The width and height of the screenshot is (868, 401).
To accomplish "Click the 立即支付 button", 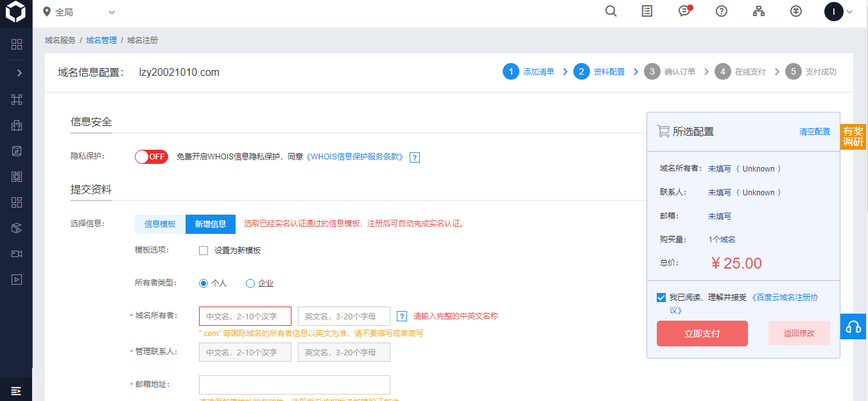I will (x=702, y=334).
